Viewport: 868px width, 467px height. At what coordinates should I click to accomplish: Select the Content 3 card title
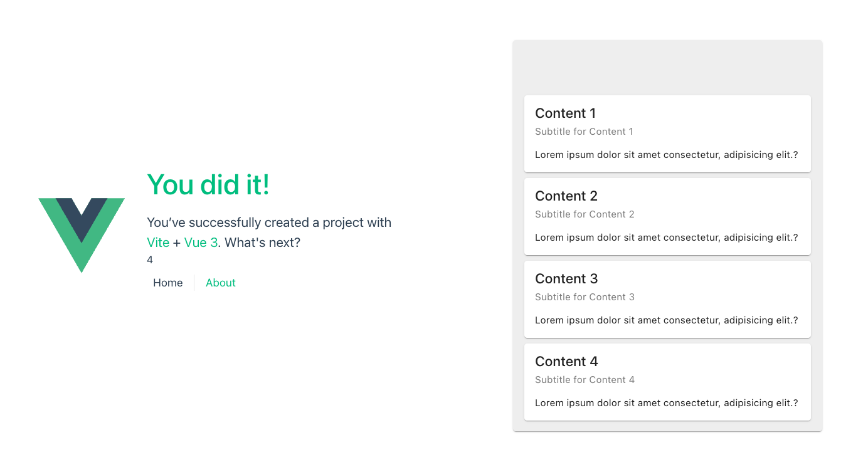click(566, 279)
